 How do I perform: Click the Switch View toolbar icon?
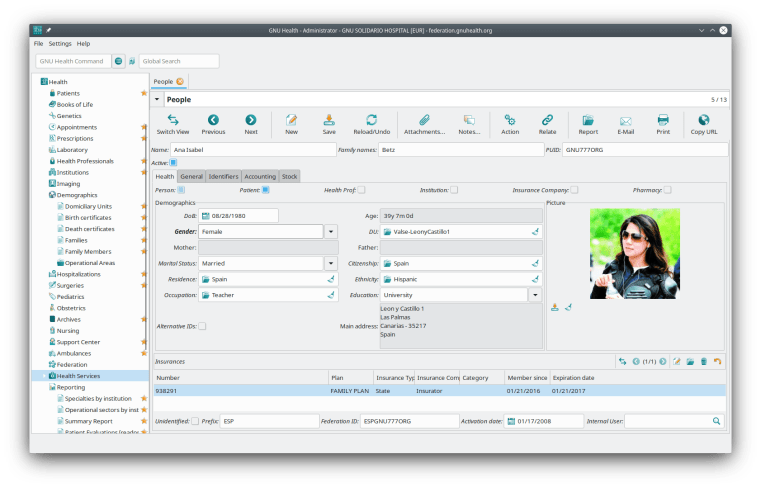[x=172, y=121]
